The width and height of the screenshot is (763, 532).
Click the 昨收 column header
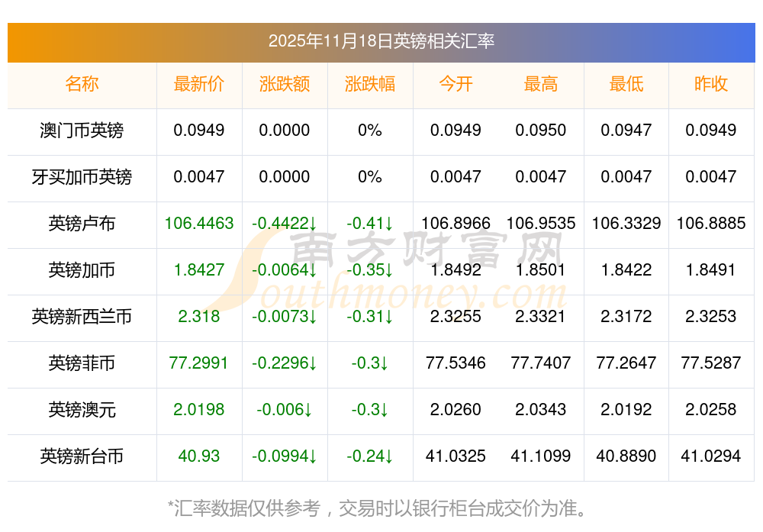711,84
